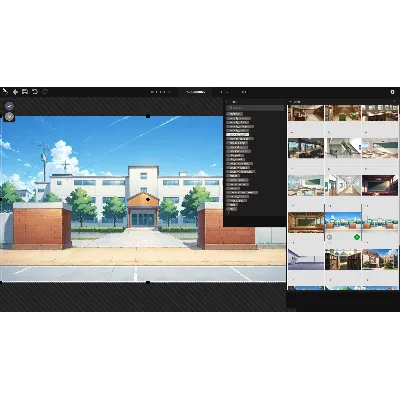400x400 pixels.
Task: Undo the last action via toolbar arrow
Action: point(35,92)
